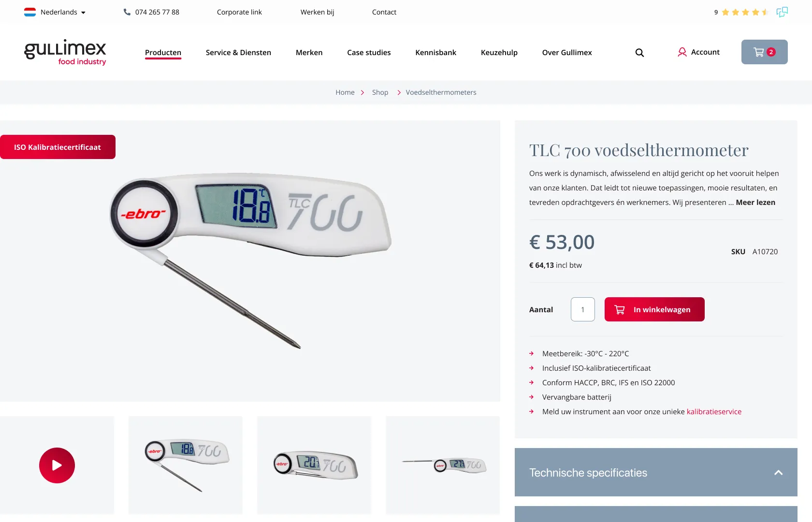Open the Producten menu
The height and width of the screenshot is (522, 812).
point(163,53)
